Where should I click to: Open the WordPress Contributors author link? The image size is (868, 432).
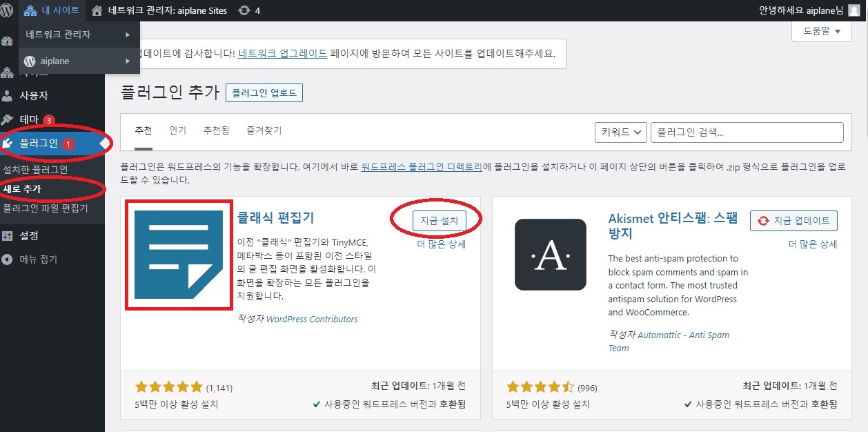click(312, 319)
